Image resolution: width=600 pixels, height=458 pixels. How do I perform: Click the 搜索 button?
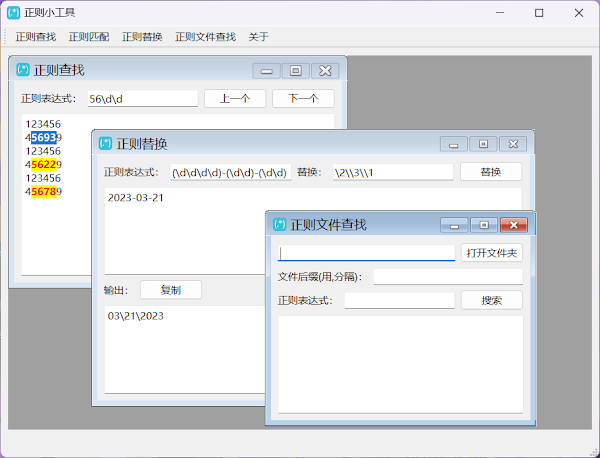(492, 300)
